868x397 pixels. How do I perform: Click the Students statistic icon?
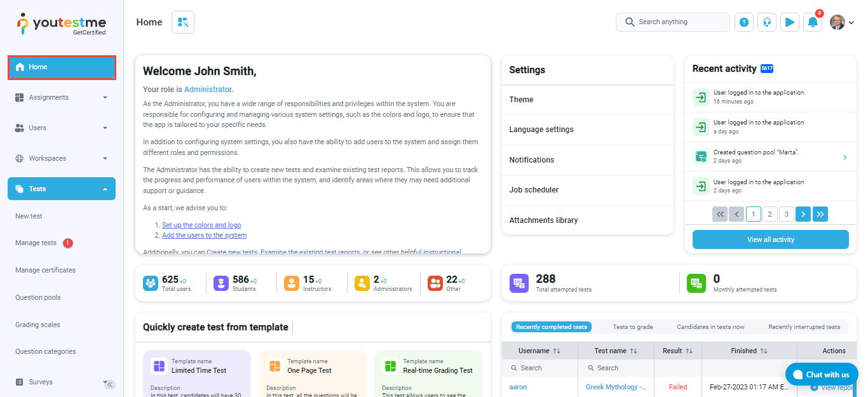pos(221,283)
